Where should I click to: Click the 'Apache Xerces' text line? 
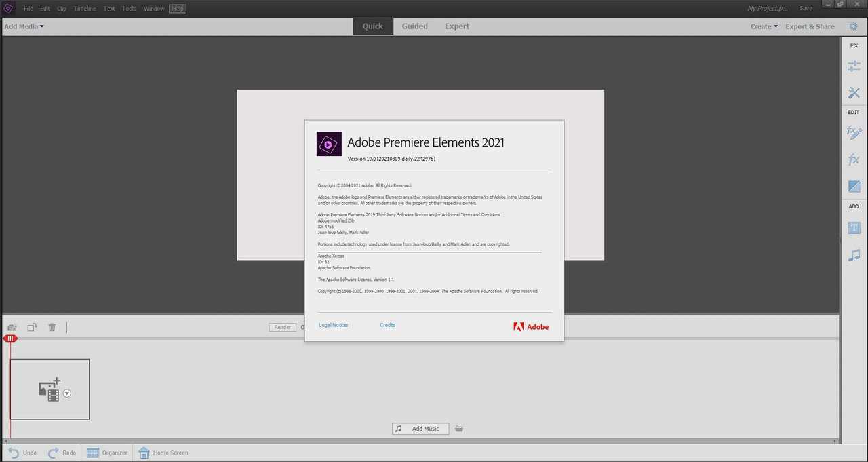click(x=331, y=256)
